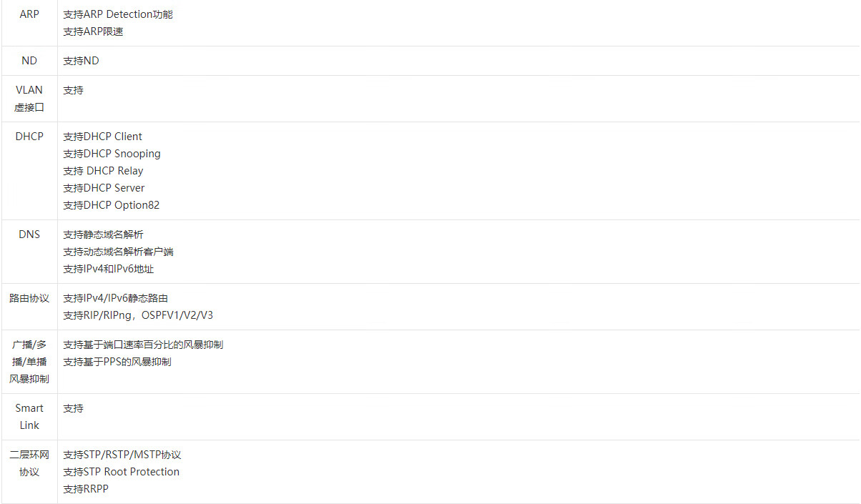
Task: Click the Smart Link row label
Action: pyautogui.click(x=29, y=417)
